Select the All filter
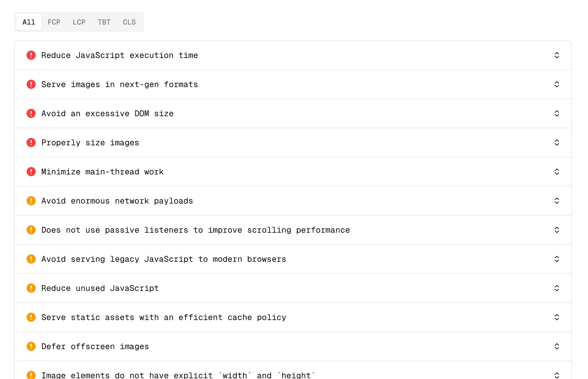This screenshot has width=588, height=379. click(x=28, y=22)
